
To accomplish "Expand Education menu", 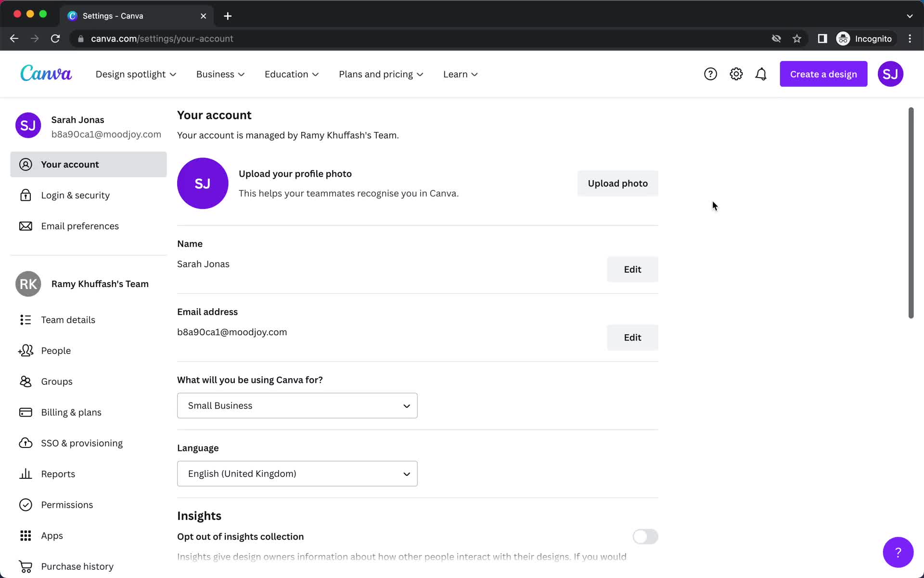I will pos(292,74).
